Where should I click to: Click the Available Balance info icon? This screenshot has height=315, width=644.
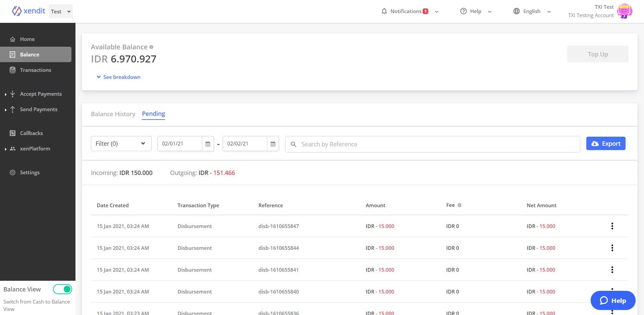pyautogui.click(x=151, y=47)
